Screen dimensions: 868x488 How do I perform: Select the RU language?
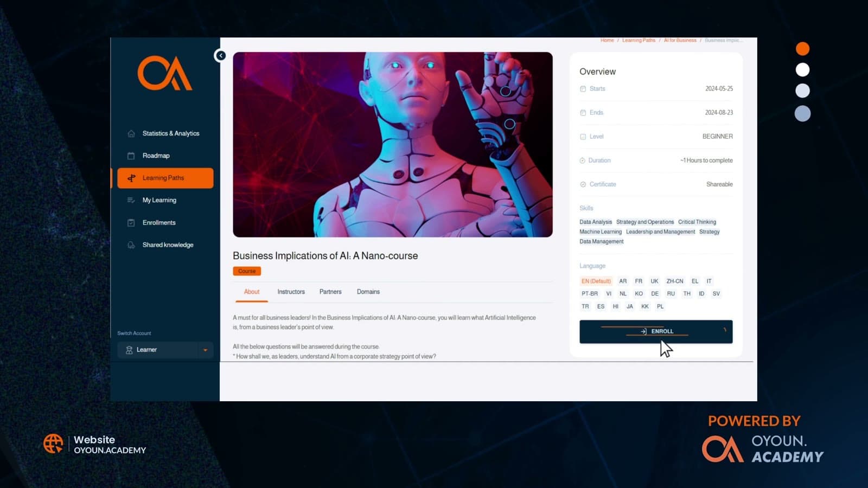click(x=671, y=294)
